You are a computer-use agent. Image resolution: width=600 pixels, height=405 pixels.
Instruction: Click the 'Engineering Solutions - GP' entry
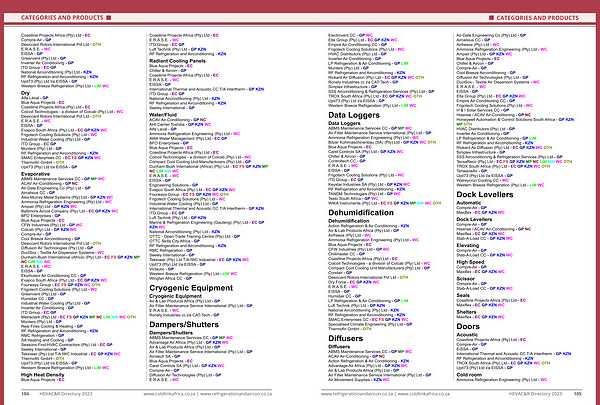click(x=173, y=185)
